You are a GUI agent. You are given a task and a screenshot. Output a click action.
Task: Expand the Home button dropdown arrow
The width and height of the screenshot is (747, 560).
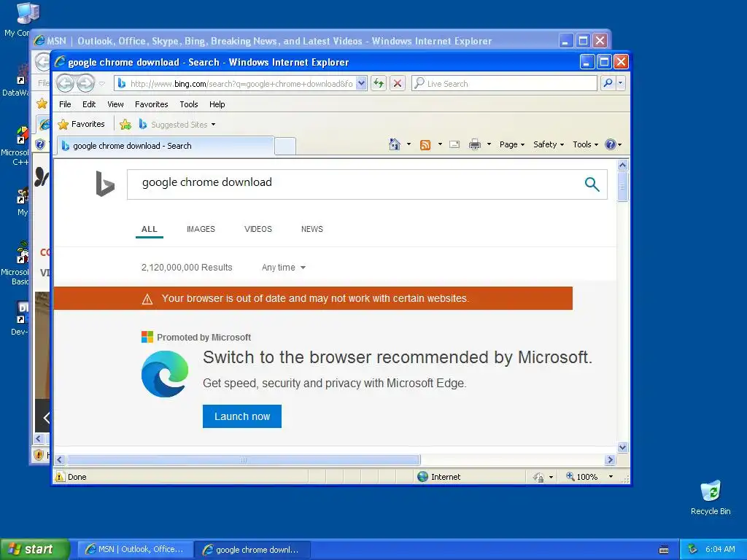(409, 144)
